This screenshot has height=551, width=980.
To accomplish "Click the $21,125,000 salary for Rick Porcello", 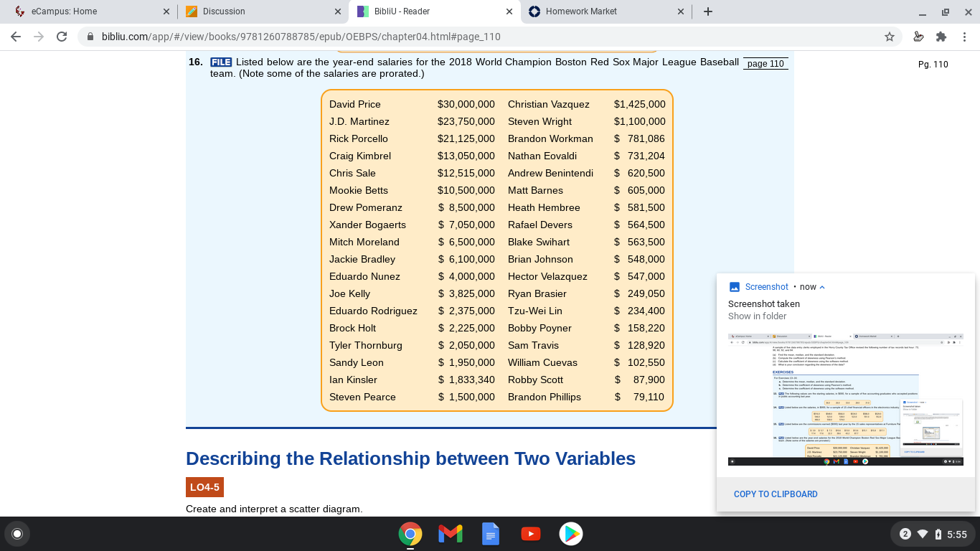I will [466, 138].
